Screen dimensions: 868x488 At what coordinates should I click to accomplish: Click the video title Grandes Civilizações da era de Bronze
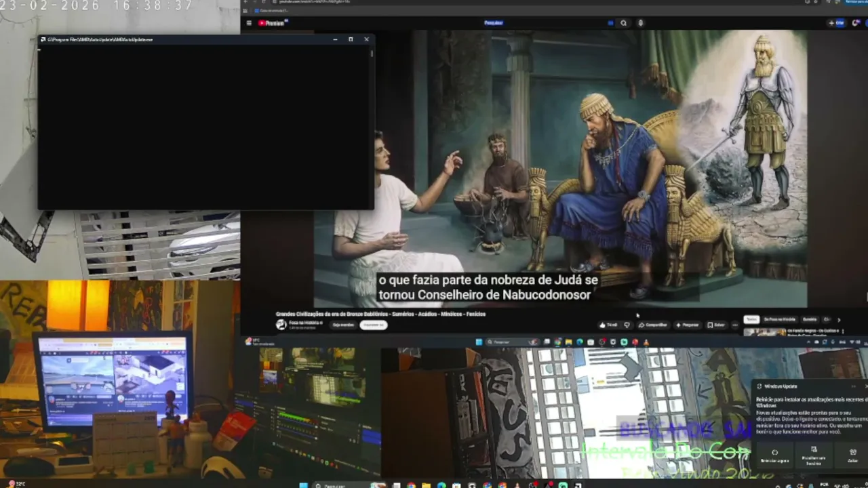(x=380, y=314)
